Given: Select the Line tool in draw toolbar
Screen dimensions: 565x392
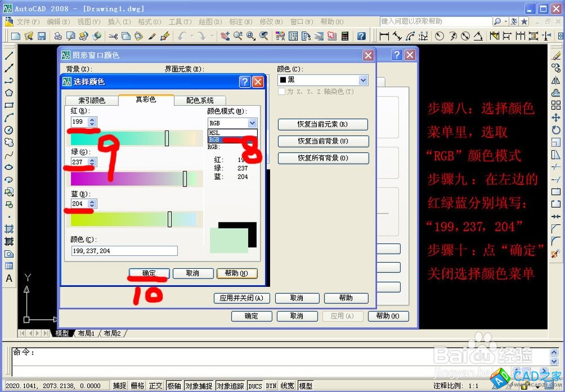Looking at the screenshot, I should [x=9, y=56].
